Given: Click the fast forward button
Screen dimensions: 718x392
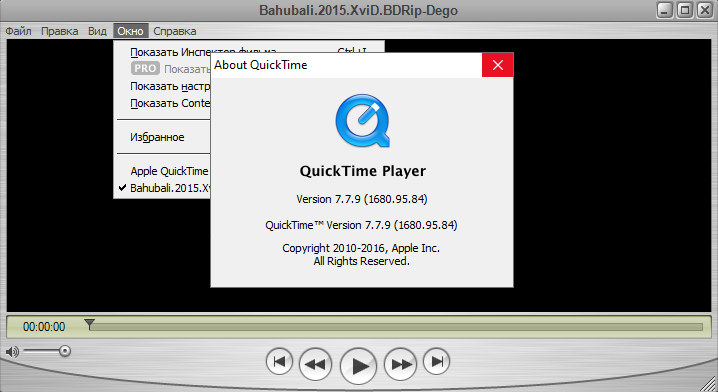Looking at the screenshot, I should click(x=401, y=364).
